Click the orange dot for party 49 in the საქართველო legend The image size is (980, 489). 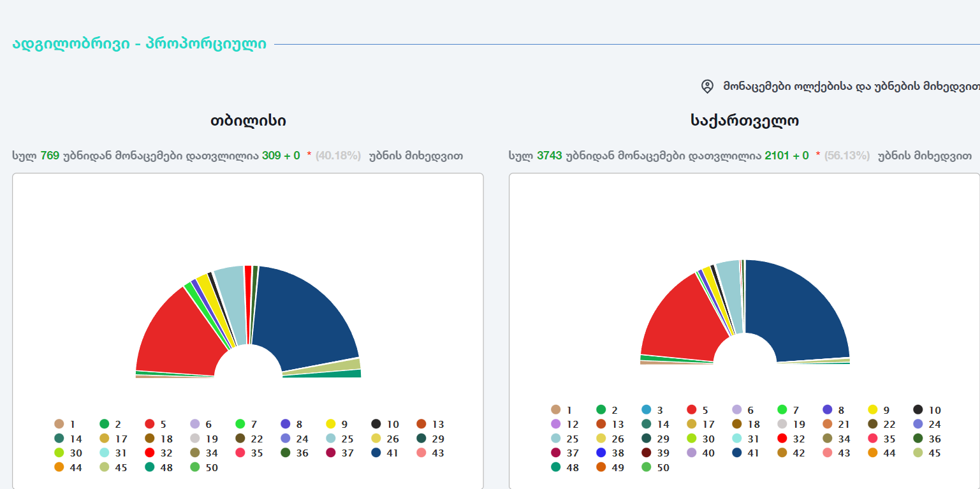[601, 467]
